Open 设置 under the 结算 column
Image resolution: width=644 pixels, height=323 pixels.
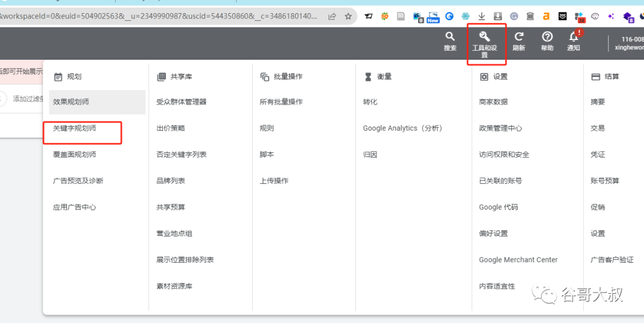[597, 233]
